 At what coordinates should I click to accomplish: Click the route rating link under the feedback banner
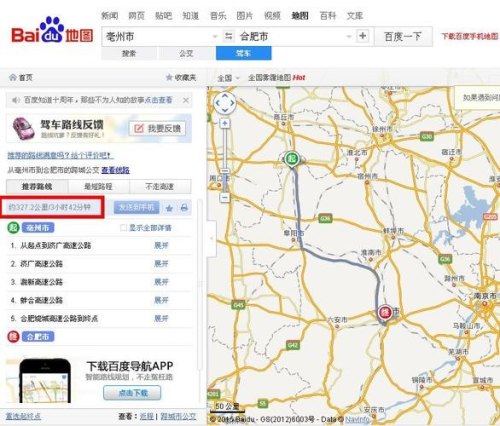click(60, 156)
